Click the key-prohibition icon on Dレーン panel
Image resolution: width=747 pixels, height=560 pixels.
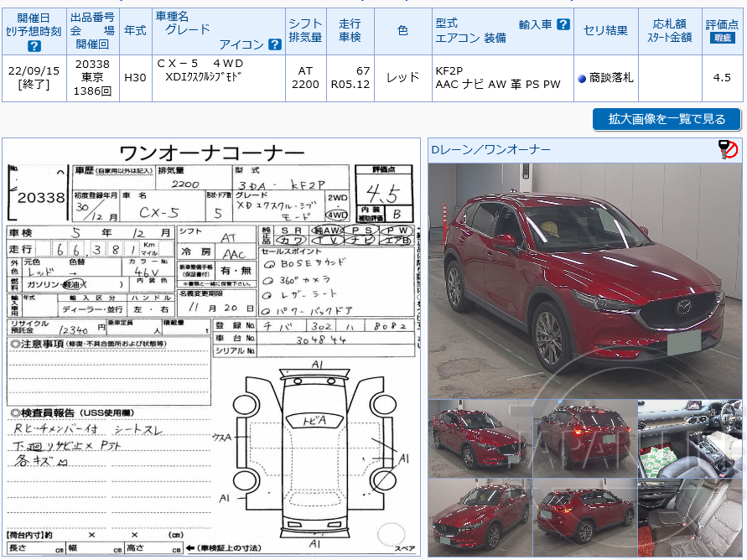point(728,148)
